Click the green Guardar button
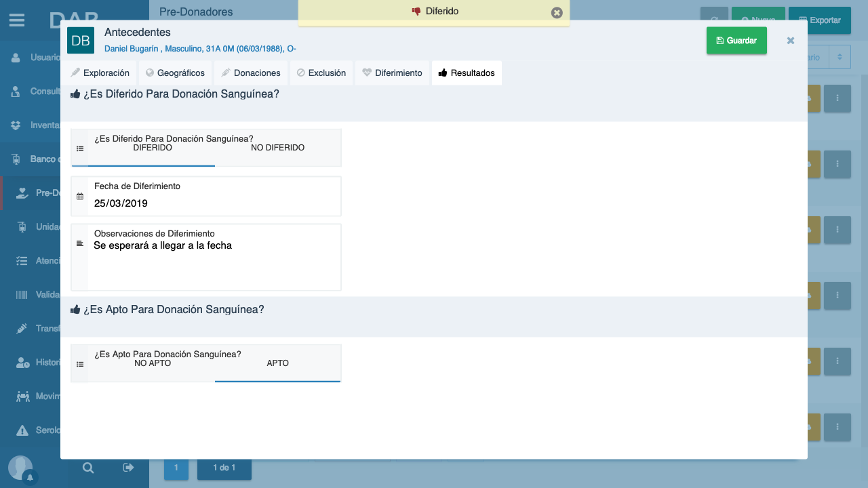Screen dimensions: 868x488 [736, 41]
